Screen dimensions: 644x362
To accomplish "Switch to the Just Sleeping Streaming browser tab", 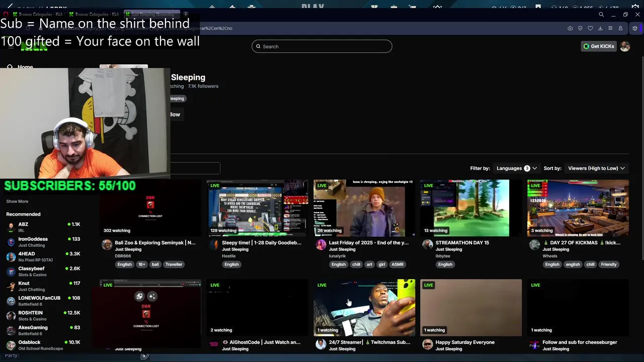I will 152,14.
